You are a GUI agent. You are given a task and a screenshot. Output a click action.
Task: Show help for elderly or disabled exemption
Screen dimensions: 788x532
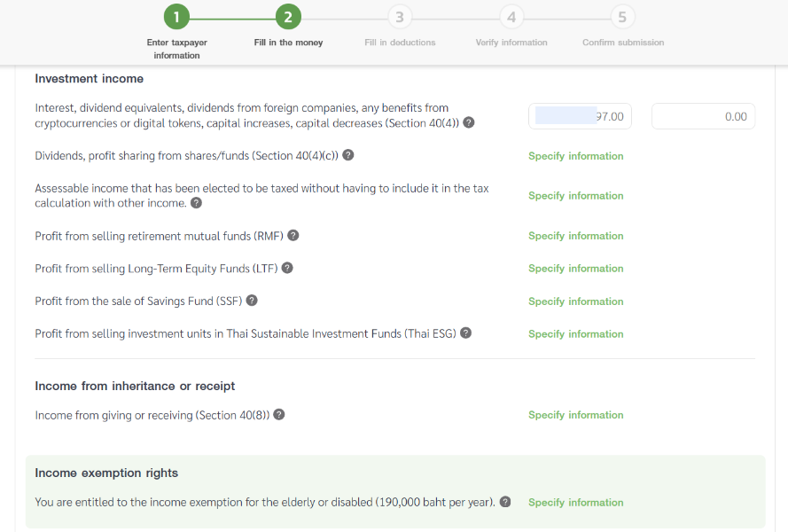[x=505, y=502]
